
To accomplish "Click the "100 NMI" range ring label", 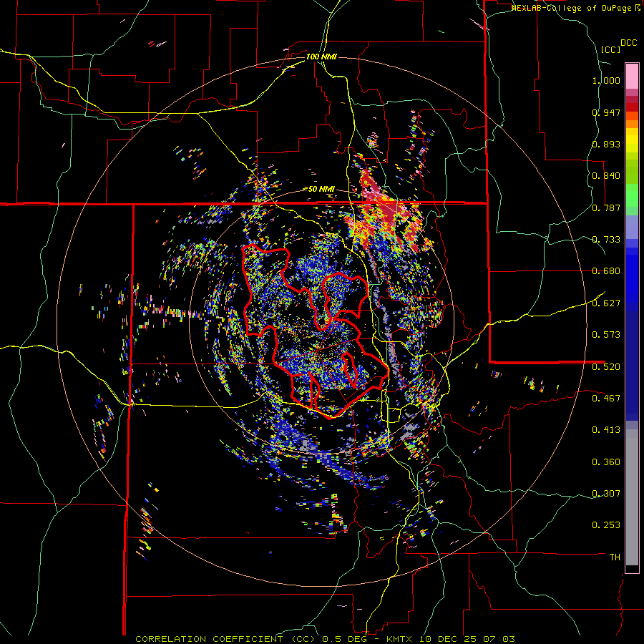I will click(x=321, y=57).
